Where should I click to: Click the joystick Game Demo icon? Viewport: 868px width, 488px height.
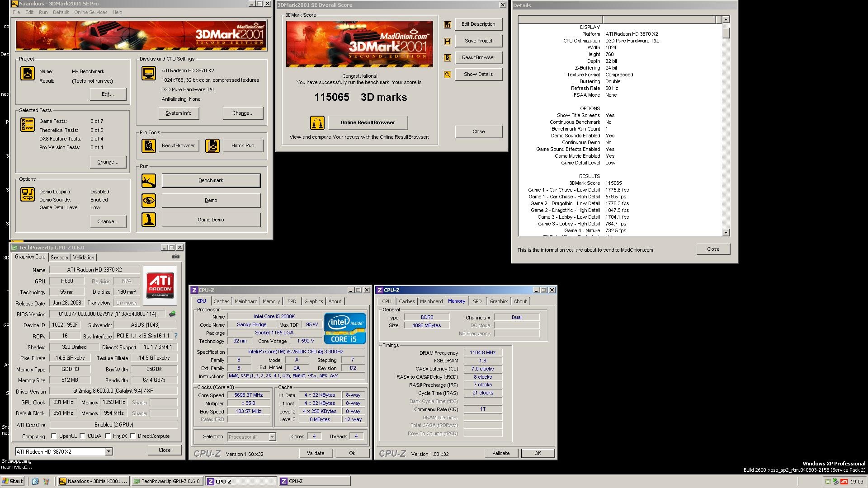(x=149, y=220)
